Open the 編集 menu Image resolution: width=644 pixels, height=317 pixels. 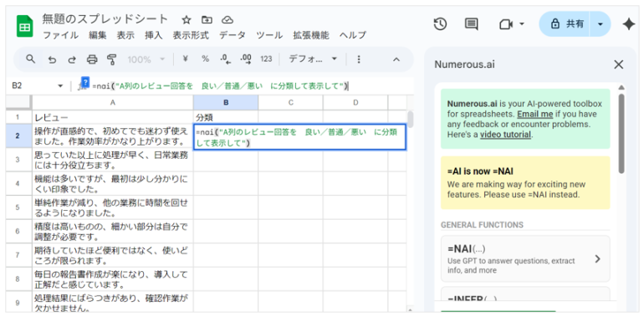tap(98, 35)
